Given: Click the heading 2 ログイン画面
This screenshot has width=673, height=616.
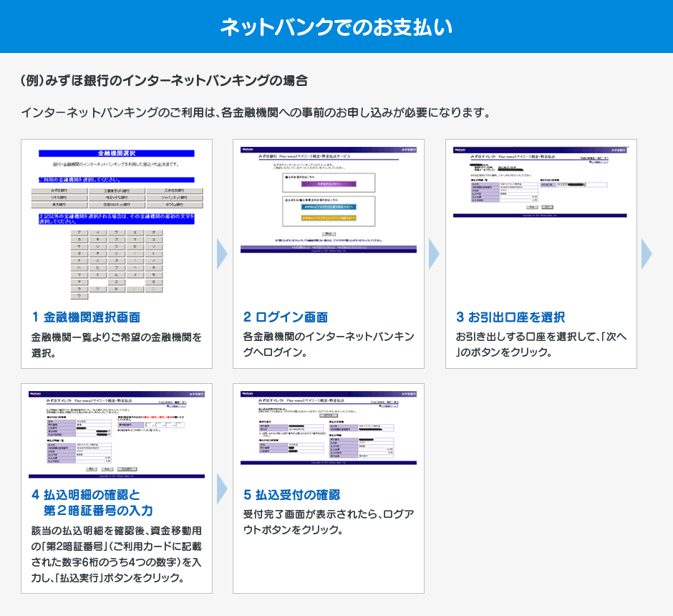Looking at the screenshot, I should click(x=286, y=317).
